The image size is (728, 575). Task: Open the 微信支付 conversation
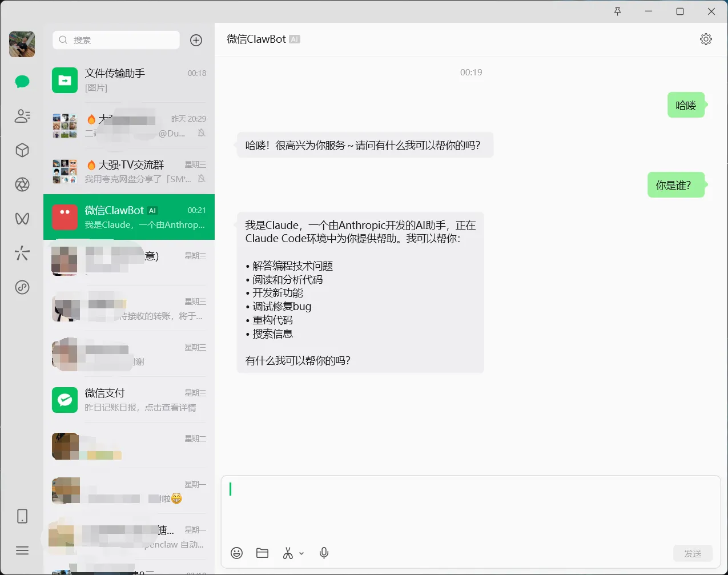point(129,400)
